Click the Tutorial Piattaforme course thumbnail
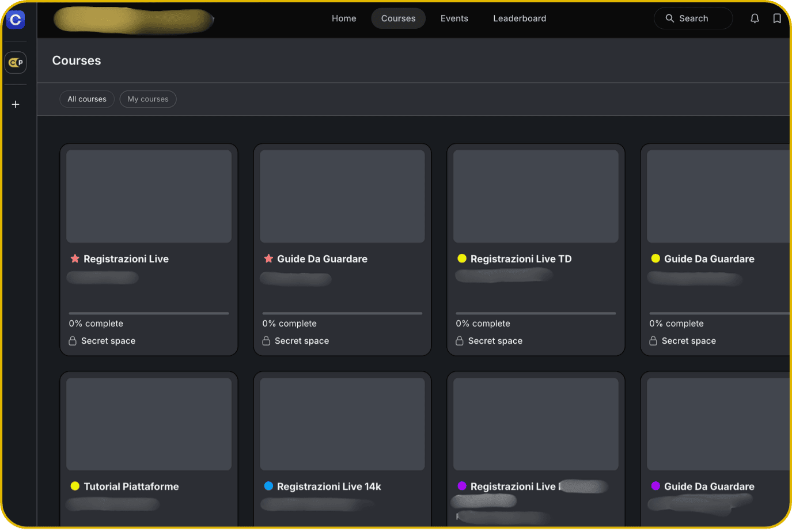The height and width of the screenshot is (532, 792). point(149,424)
